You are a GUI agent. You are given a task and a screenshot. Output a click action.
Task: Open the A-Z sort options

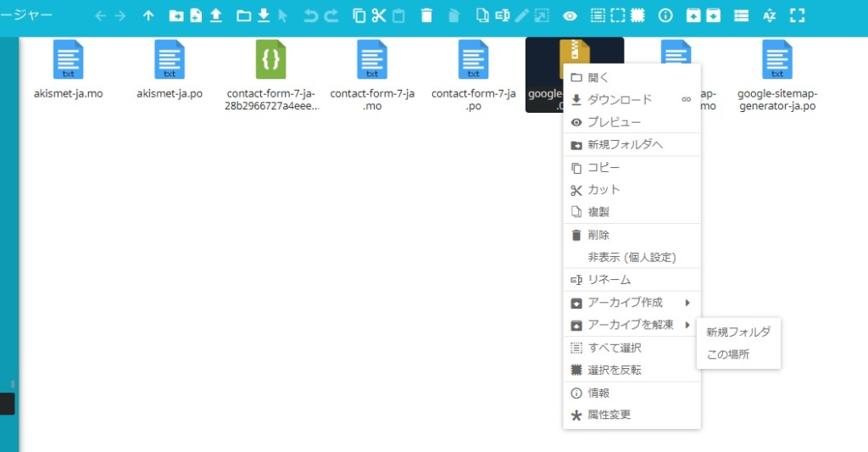coord(770,16)
